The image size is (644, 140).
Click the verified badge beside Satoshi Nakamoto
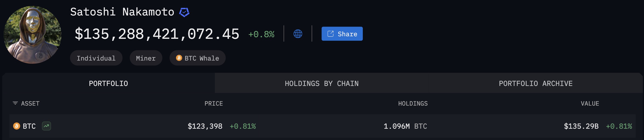184,12
